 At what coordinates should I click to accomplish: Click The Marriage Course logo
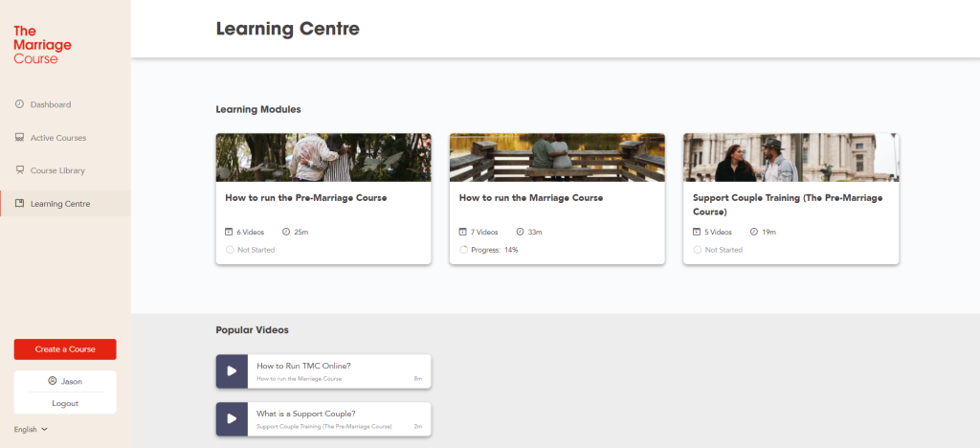[42, 45]
